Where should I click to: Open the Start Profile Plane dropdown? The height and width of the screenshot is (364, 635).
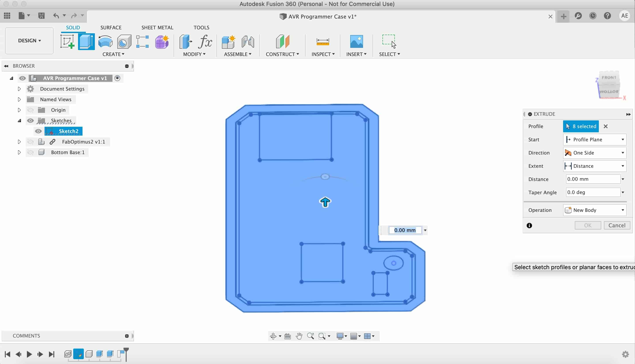point(594,140)
